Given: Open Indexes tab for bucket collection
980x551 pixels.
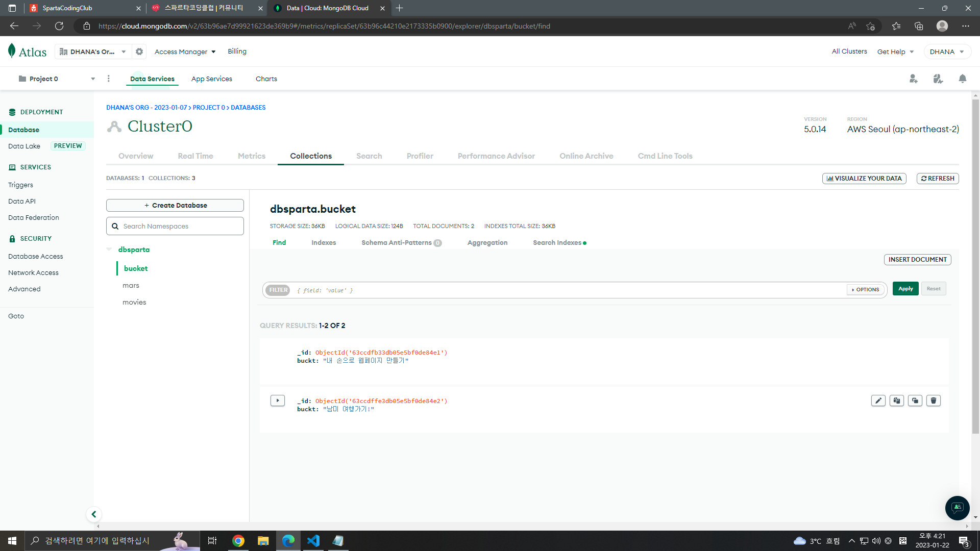Looking at the screenshot, I should pos(324,242).
